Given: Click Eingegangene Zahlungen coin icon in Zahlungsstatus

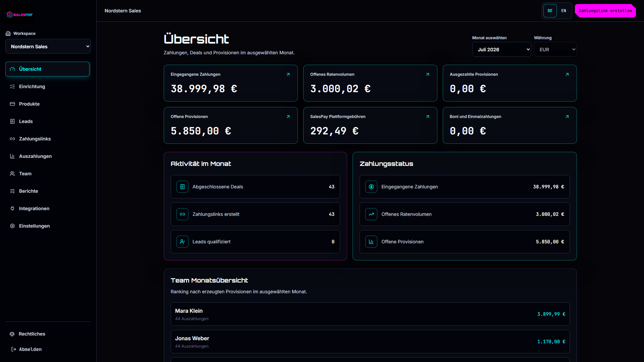Looking at the screenshot, I should 371,187.
